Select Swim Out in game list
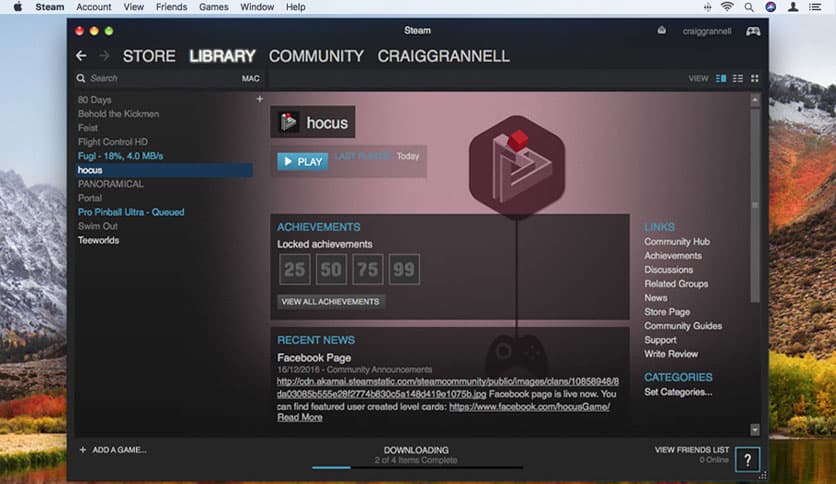836x484 pixels. click(98, 226)
